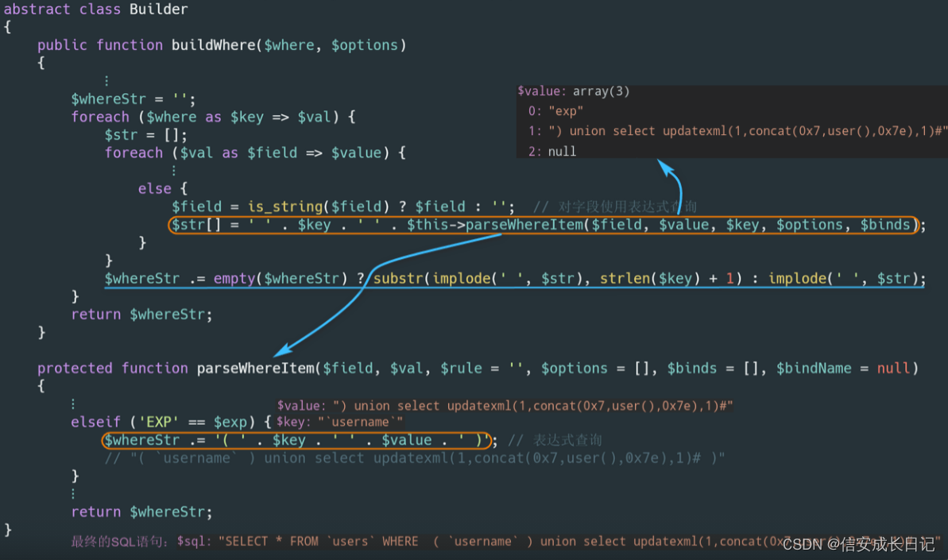
Task: Click the 'else {' line
Action: pyautogui.click(x=163, y=188)
